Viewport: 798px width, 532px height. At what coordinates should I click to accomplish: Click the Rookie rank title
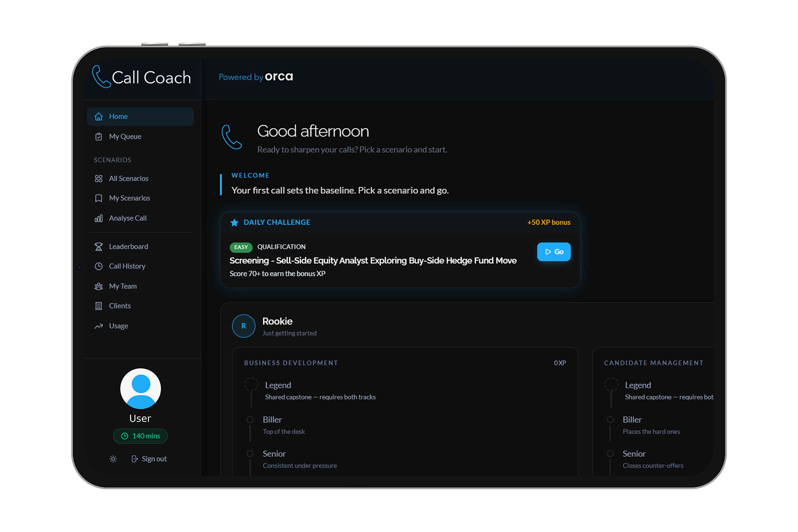(277, 321)
